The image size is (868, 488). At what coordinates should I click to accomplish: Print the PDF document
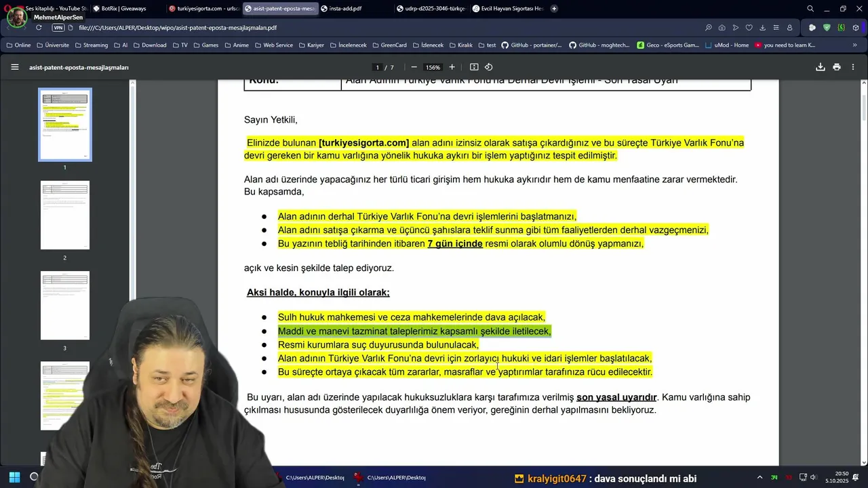pyautogui.click(x=837, y=67)
